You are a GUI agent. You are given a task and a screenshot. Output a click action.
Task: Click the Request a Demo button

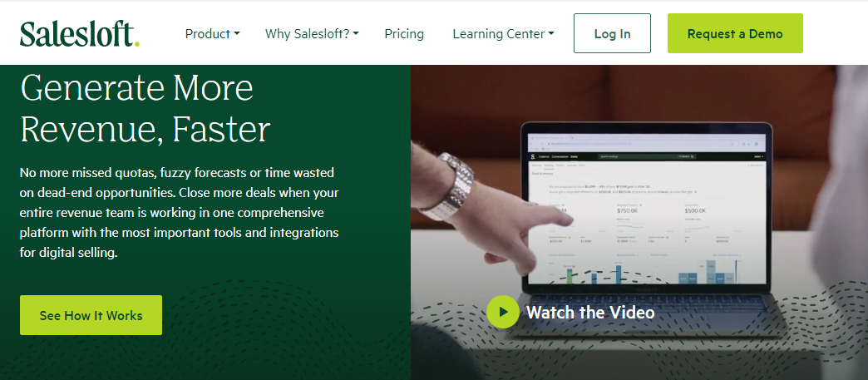pos(735,33)
